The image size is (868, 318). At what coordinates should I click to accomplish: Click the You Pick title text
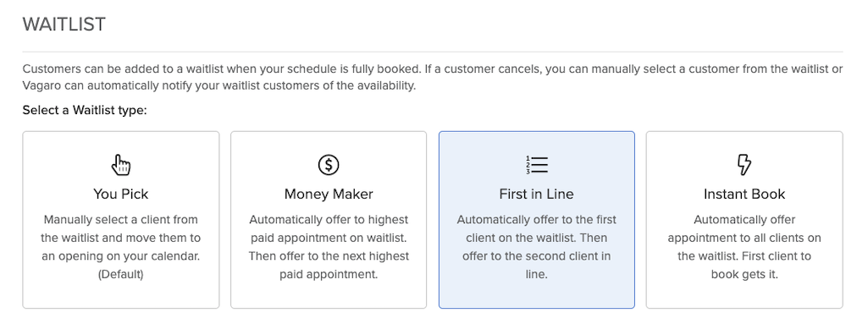pyautogui.click(x=121, y=195)
